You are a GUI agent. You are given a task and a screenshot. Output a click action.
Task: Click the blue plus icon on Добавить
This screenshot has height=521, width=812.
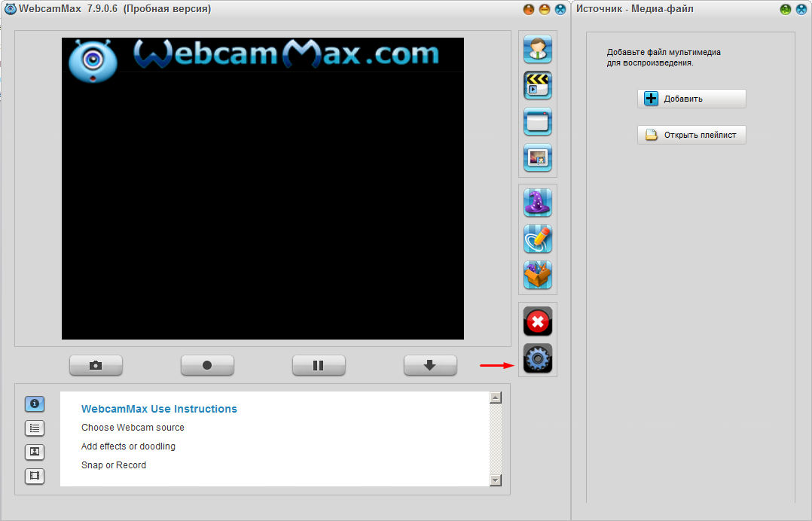coord(651,99)
